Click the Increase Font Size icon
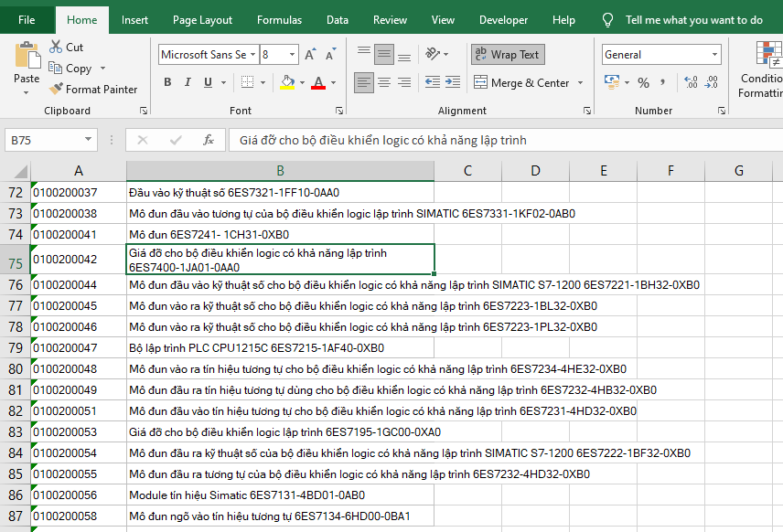783x532 pixels. point(310,55)
